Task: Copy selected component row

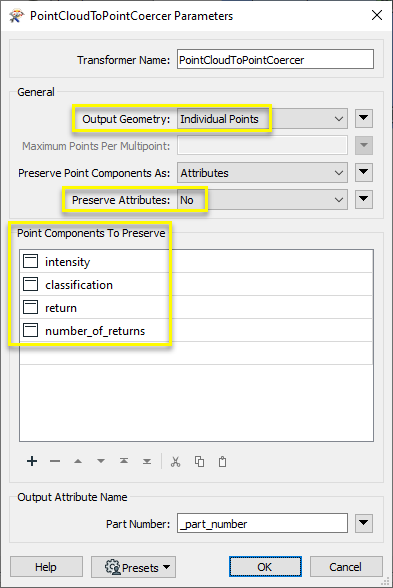Action: (199, 461)
